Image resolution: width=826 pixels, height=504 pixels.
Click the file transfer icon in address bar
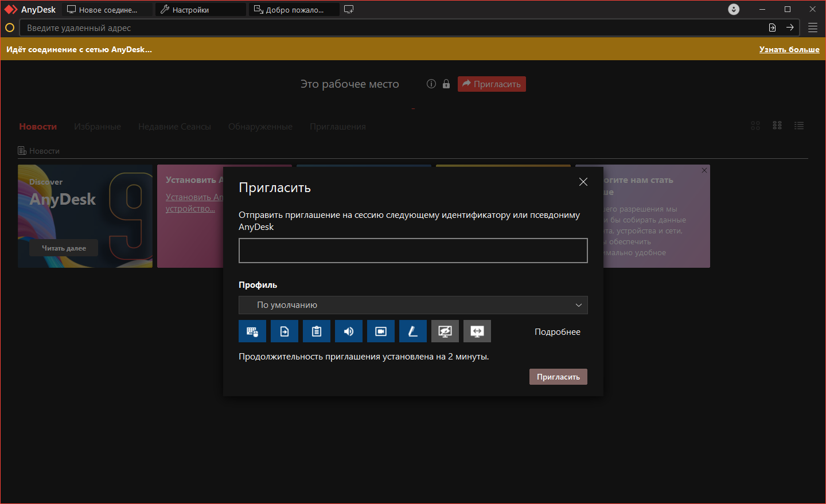point(772,28)
